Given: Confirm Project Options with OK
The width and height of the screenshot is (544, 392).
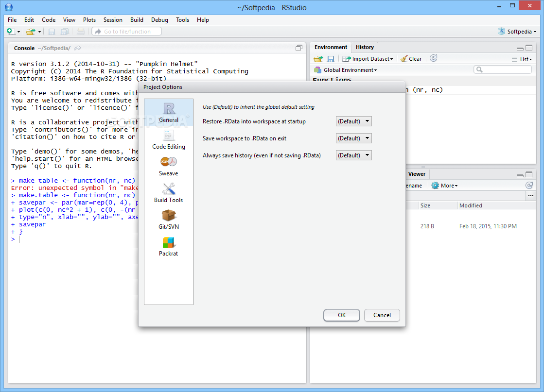Looking at the screenshot, I should [342, 315].
